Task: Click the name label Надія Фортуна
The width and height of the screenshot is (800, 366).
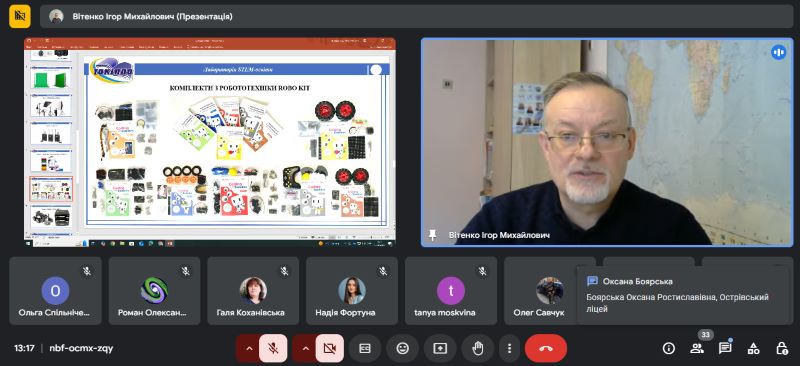Action: tap(345, 312)
